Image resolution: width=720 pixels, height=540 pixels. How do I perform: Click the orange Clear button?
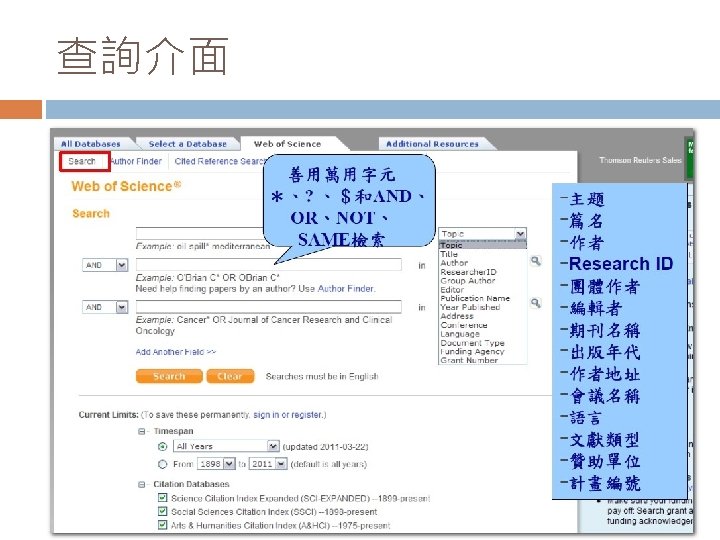230,376
